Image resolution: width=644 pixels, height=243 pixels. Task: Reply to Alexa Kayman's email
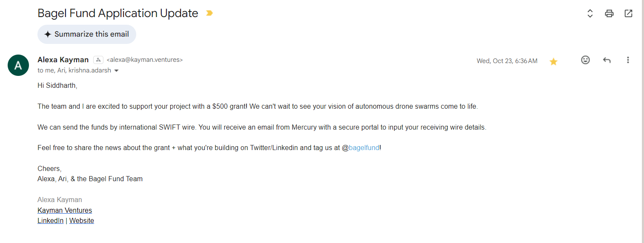(x=607, y=60)
